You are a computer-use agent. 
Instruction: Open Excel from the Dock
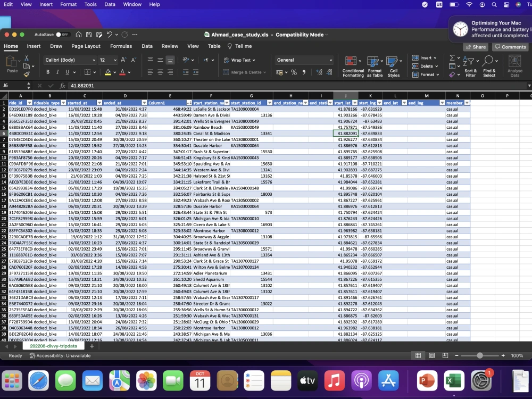454,380
